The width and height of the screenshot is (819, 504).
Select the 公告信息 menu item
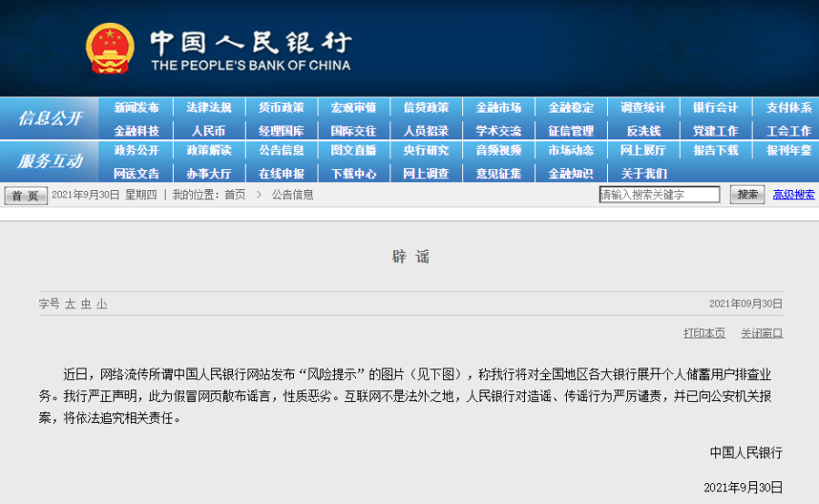pos(281,150)
